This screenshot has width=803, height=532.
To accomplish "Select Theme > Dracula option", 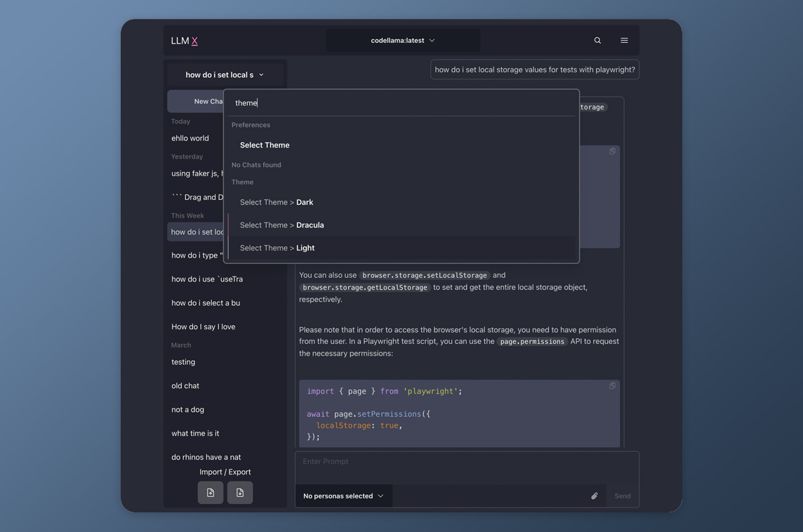I will coord(401,225).
